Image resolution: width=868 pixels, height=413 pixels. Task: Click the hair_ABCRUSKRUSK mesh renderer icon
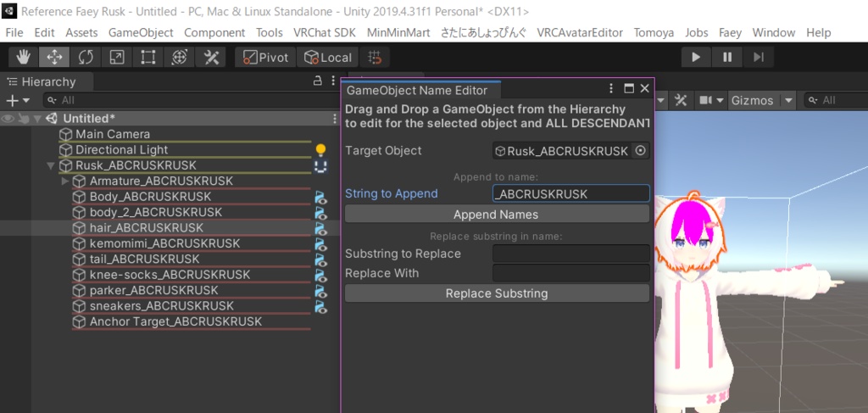pyautogui.click(x=320, y=227)
